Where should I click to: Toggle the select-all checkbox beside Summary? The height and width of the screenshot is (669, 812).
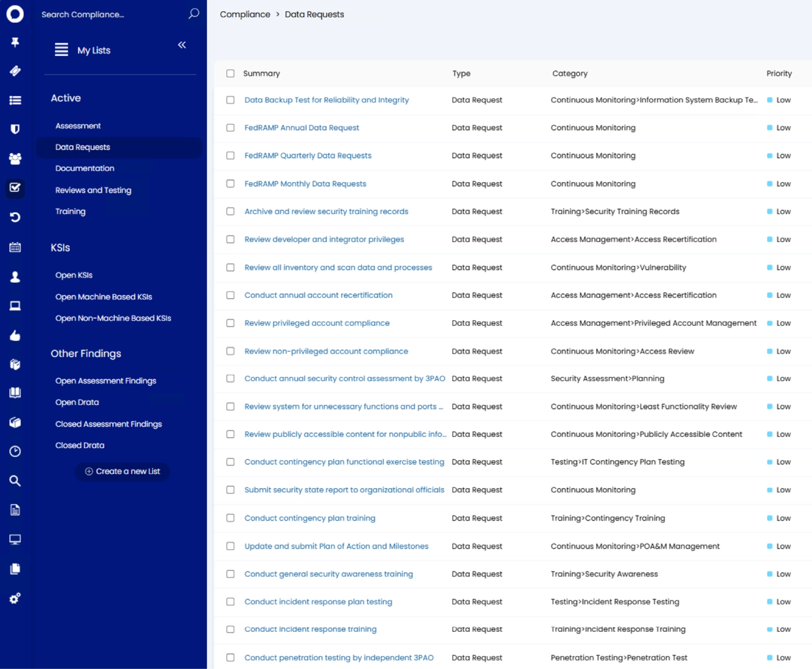230,73
